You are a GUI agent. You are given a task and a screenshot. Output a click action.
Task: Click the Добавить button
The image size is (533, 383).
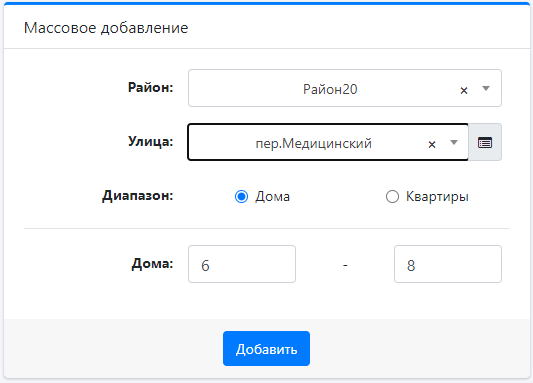point(266,349)
